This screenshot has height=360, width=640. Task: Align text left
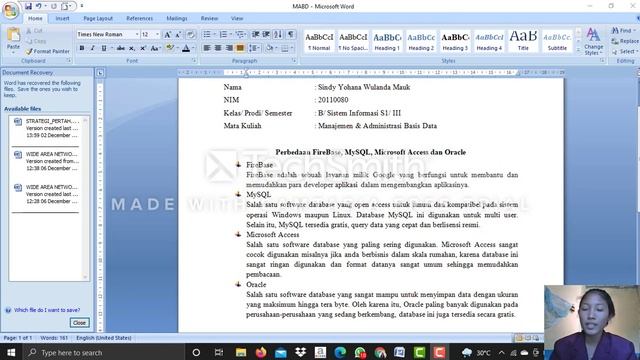(x=207, y=48)
